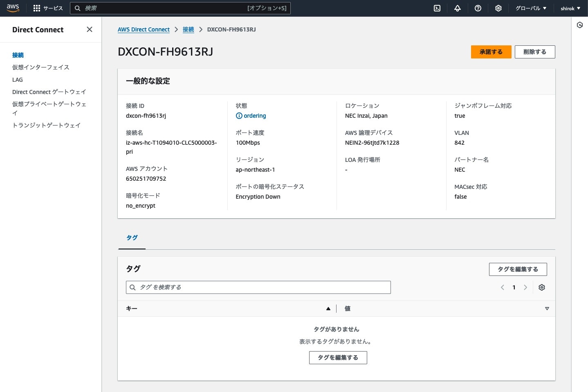This screenshot has width=588, height=392.
Task: Go to next tags page
Action: 525,287
